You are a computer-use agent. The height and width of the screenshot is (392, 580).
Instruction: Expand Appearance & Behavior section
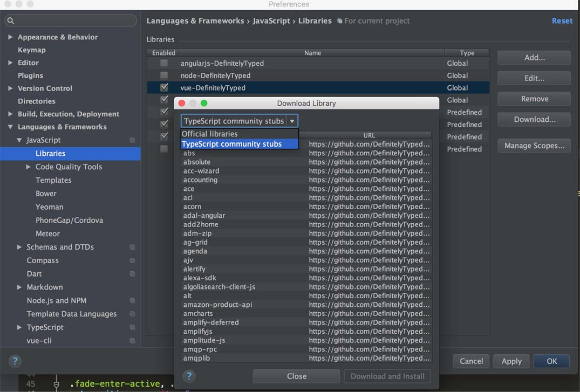pyautogui.click(x=10, y=37)
